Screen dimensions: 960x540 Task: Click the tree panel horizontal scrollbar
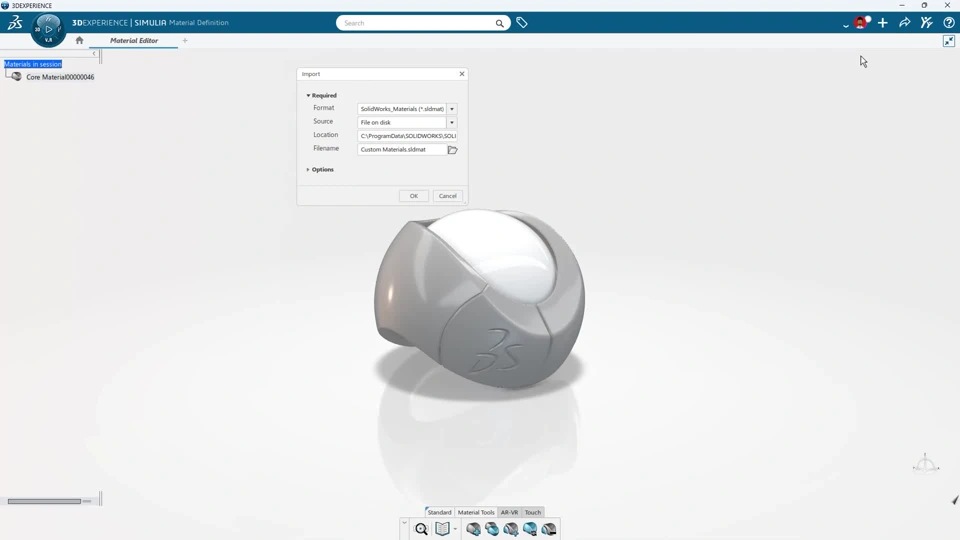(x=44, y=501)
